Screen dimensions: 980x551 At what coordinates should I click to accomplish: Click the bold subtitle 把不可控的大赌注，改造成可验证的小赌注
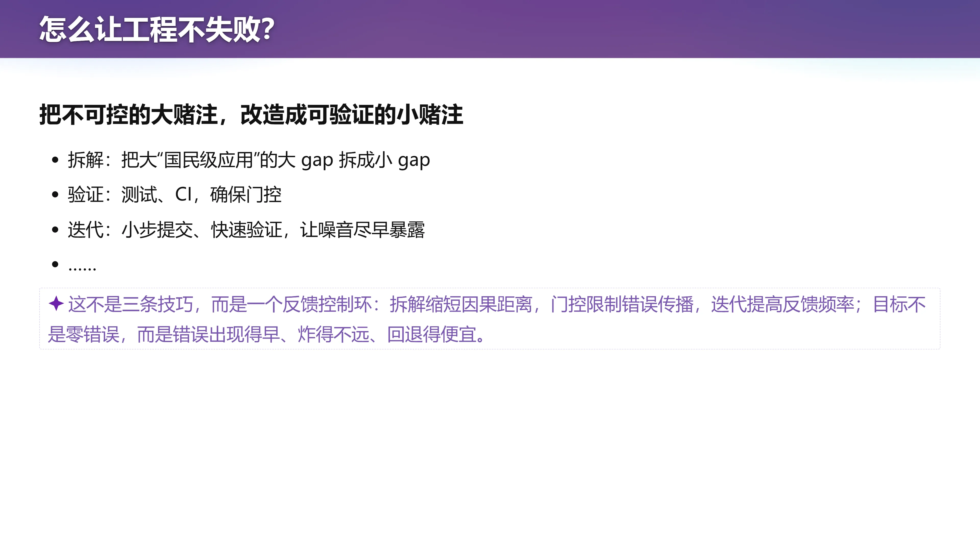click(x=251, y=115)
